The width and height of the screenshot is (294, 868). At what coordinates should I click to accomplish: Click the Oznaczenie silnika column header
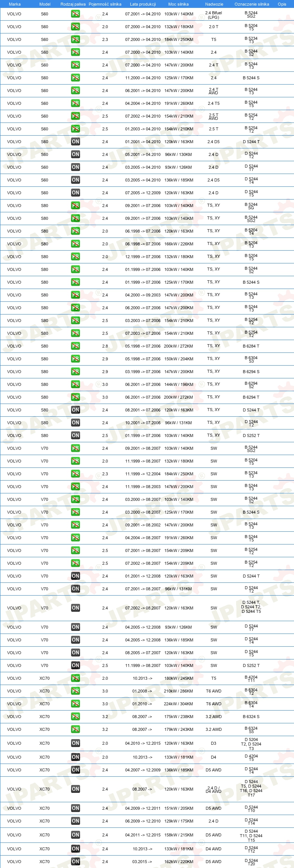click(252, 4)
